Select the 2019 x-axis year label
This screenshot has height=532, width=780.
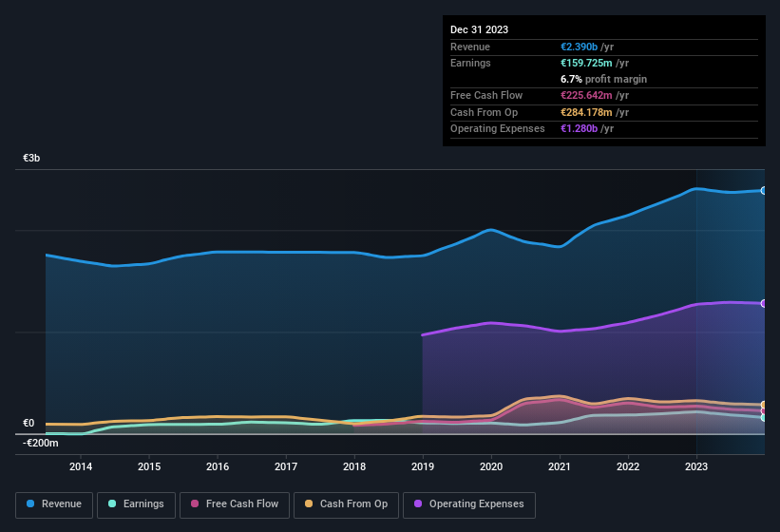pos(423,466)
